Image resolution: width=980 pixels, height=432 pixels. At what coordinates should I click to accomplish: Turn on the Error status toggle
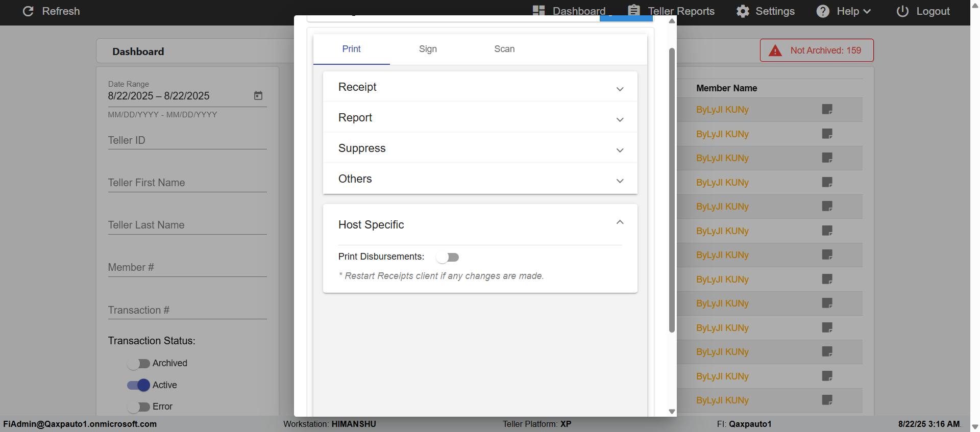pos(138,406)
